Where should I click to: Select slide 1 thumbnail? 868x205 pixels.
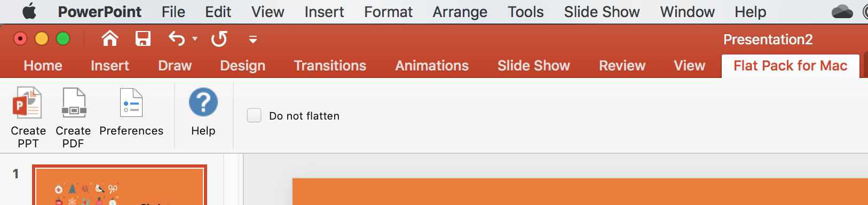(120, 185)
